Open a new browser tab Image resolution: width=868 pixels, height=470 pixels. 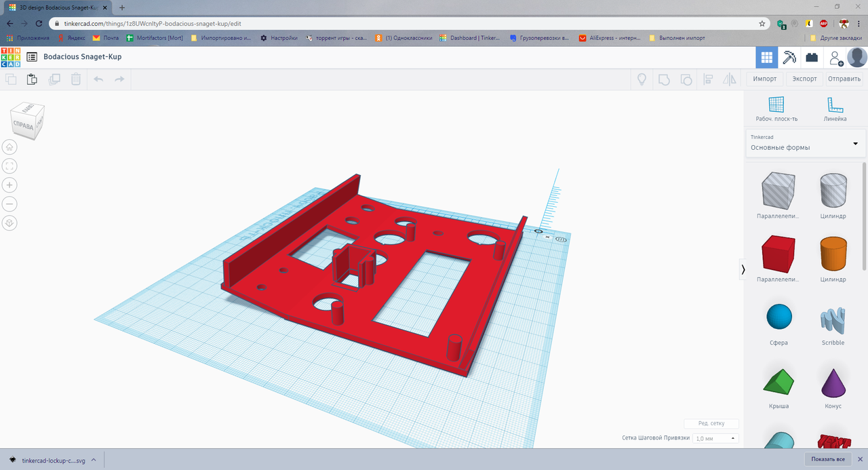click(x=122, y=7)
